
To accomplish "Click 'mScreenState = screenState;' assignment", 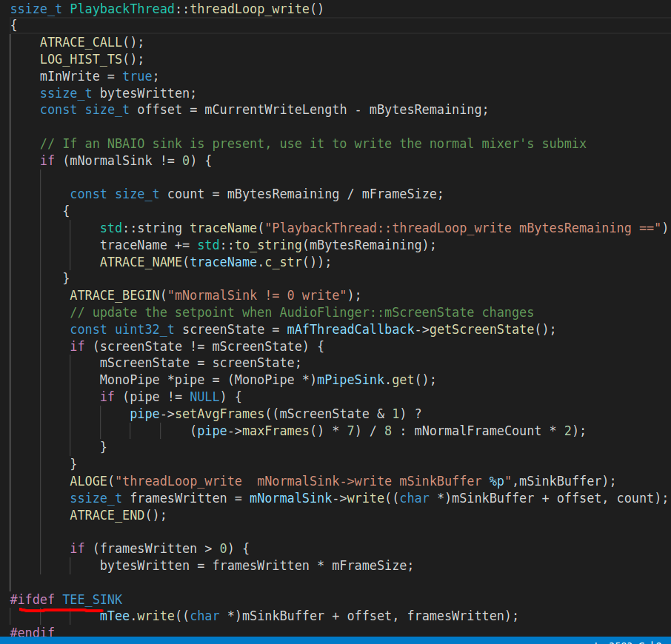I will pos(200,363).
